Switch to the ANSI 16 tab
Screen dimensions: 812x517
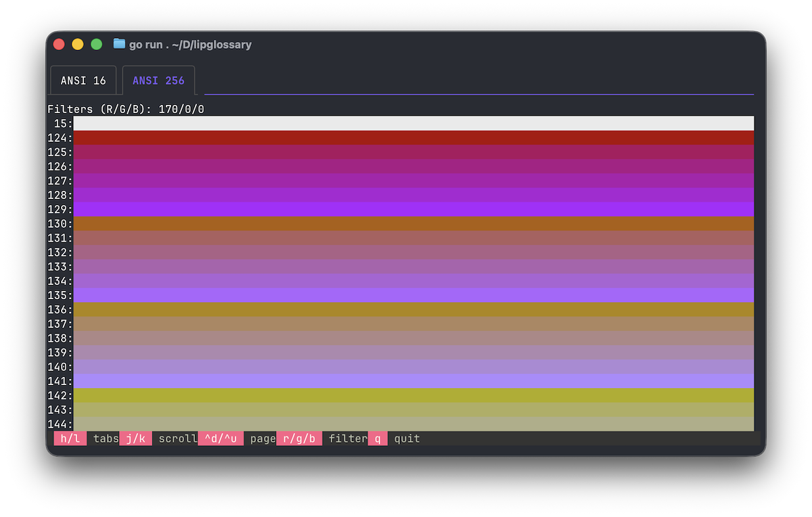(x=83, y=81)
